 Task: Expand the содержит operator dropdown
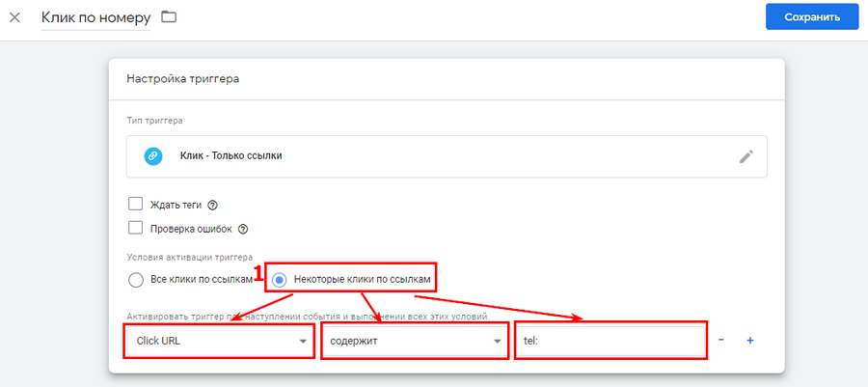point(414,342)
